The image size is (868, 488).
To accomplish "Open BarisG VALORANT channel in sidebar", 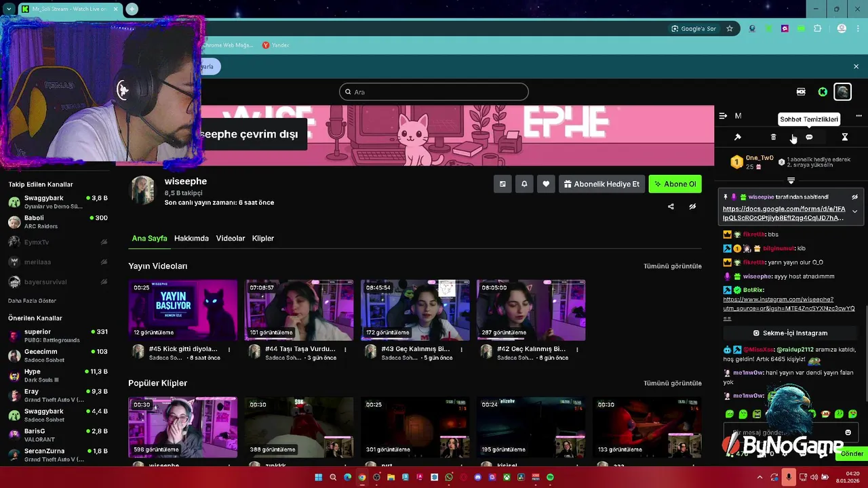I will tap(58, 434).
